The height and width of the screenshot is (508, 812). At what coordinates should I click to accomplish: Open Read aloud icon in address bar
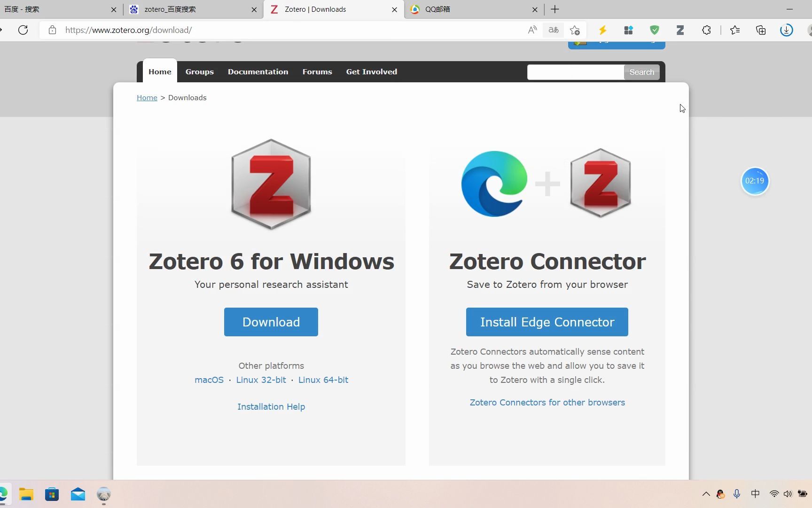click(x=532, y=30)
